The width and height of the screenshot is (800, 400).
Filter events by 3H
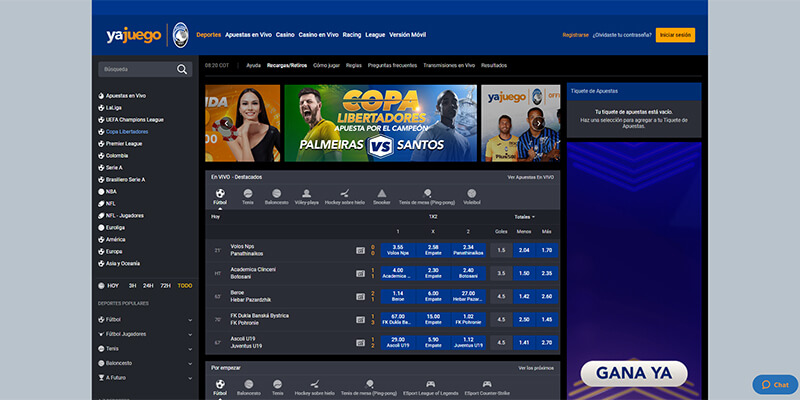(132, 286)
